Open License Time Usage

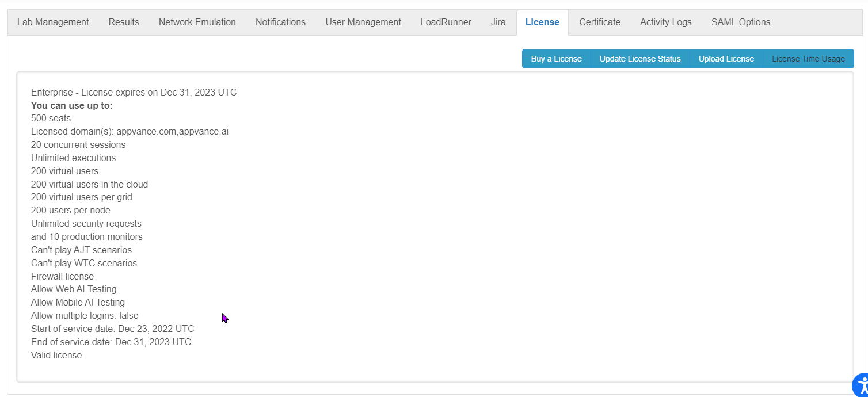point(808,59)
